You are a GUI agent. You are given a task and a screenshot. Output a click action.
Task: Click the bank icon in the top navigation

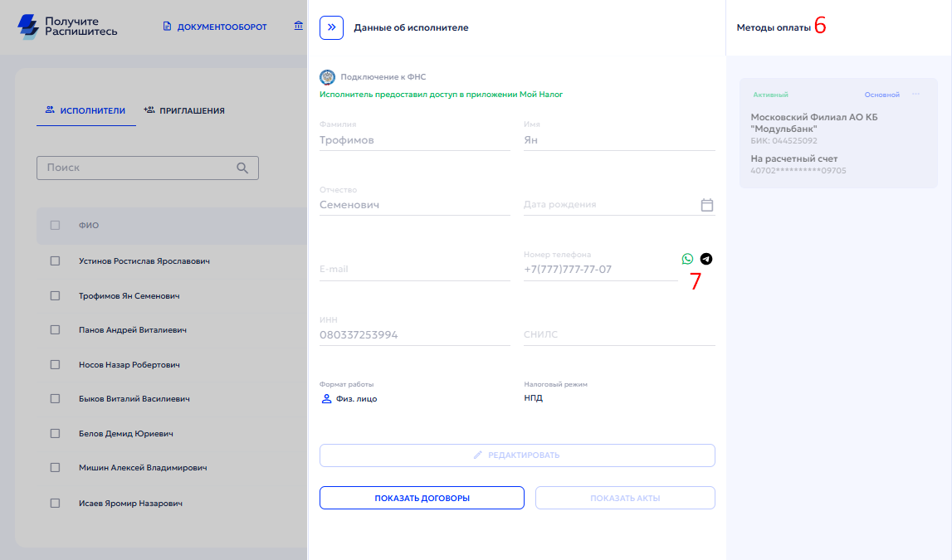(x=299, y=27)
